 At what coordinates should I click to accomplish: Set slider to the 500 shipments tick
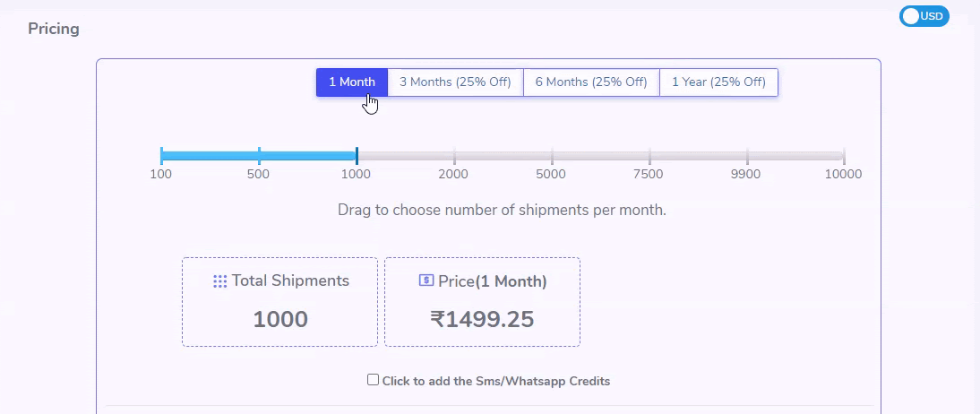pyautogui.click(x=259, y=155)
